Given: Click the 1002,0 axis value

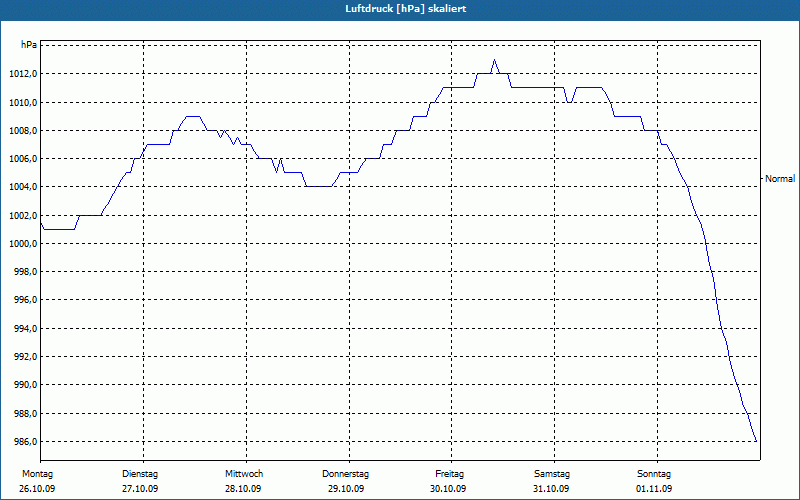Looking at the screenshot, I should click(23, 215).
